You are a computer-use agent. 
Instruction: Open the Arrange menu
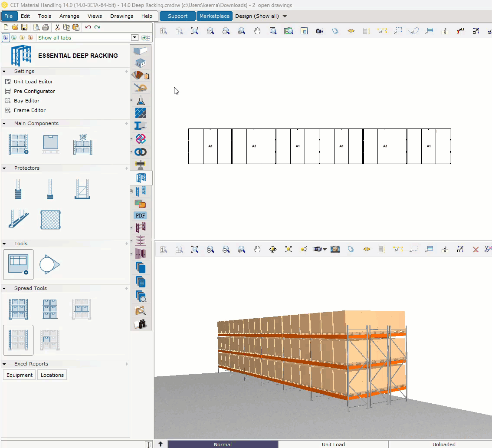tap(69, 16)
